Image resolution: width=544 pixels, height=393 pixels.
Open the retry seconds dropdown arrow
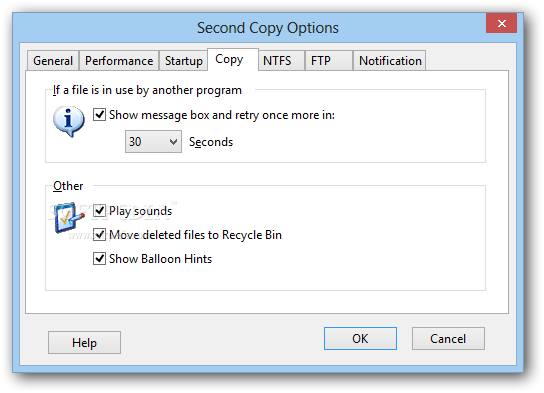click(173, 142)
